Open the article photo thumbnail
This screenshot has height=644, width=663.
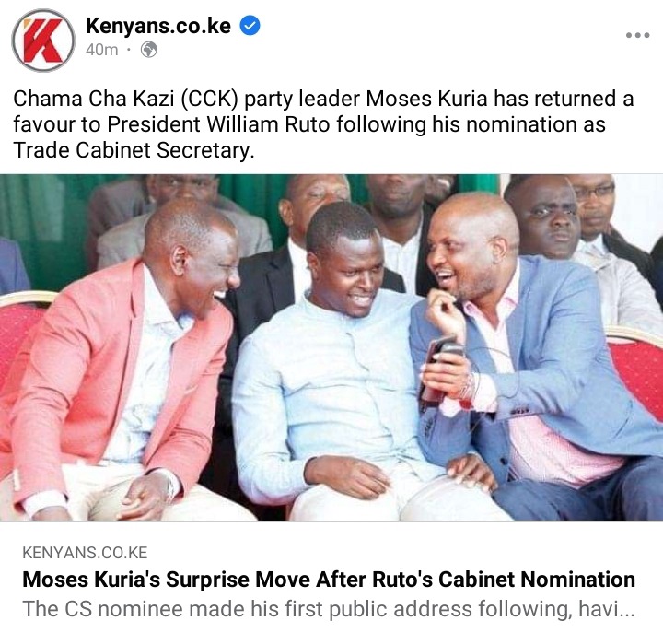[331, 347]
